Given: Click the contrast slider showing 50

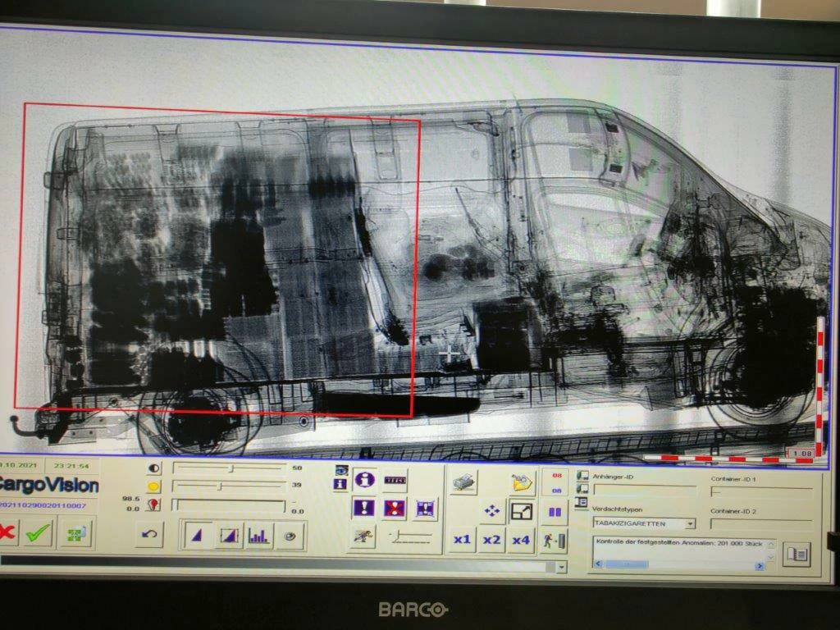Looking at the screenshot, I should pyautogui.click(x=229, y=468).
